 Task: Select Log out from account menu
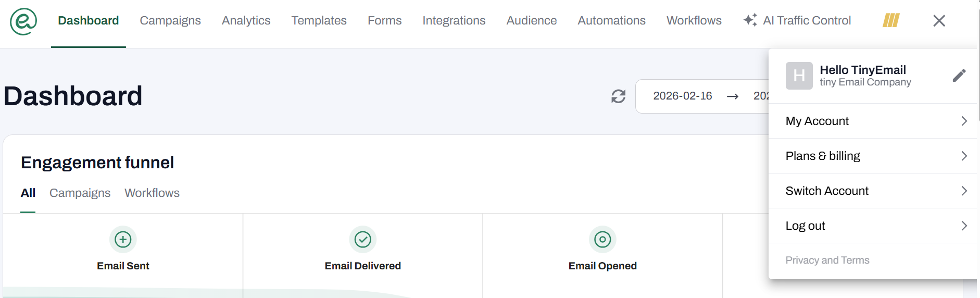[805, 226]
